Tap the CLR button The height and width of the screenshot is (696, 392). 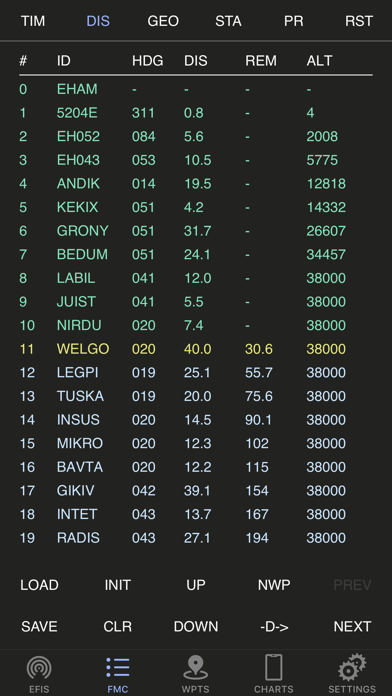pyautogui.click(x=118, y=626)
